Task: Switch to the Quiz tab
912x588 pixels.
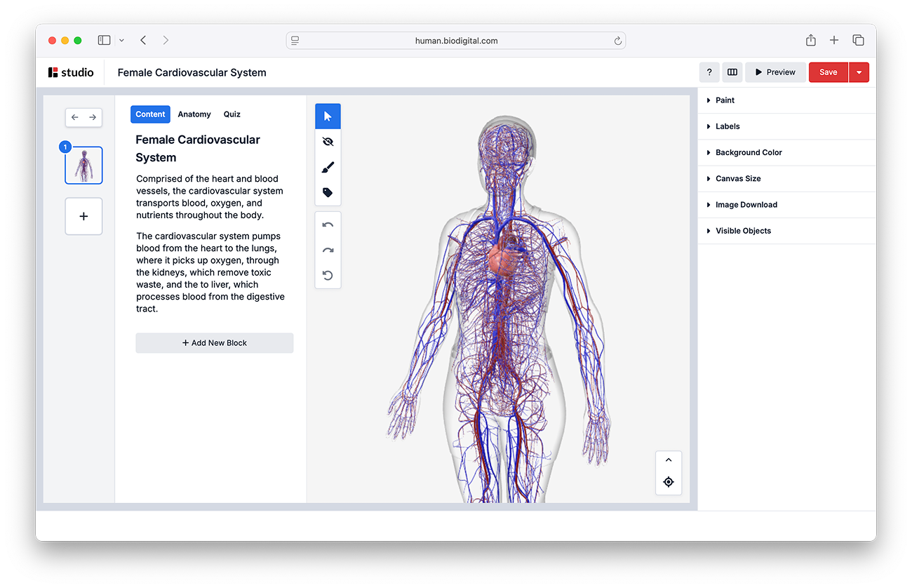Action: point(232,114)
